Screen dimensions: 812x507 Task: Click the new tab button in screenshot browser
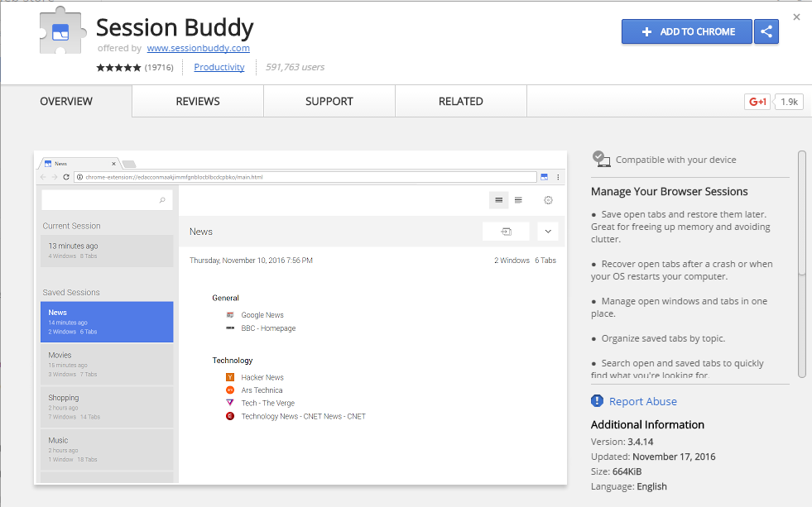point(128,164)
